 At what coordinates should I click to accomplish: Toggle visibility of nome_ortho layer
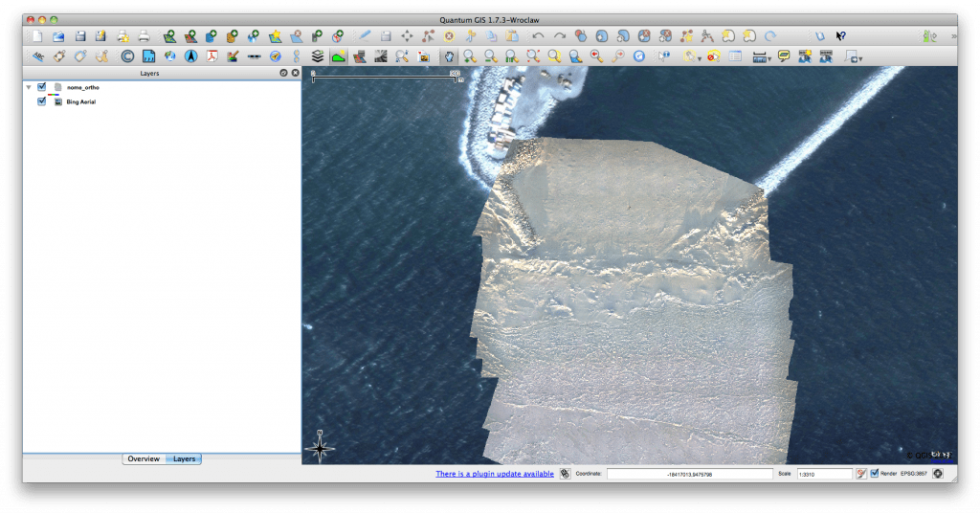tap(42, 87)
